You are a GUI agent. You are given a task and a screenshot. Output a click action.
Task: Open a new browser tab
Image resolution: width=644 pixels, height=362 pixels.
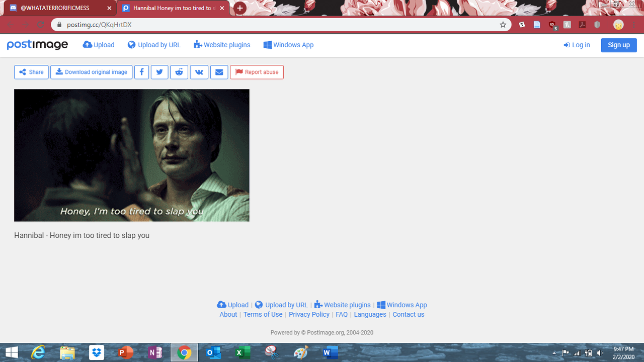pyautogui.click(x=240, y=8)
